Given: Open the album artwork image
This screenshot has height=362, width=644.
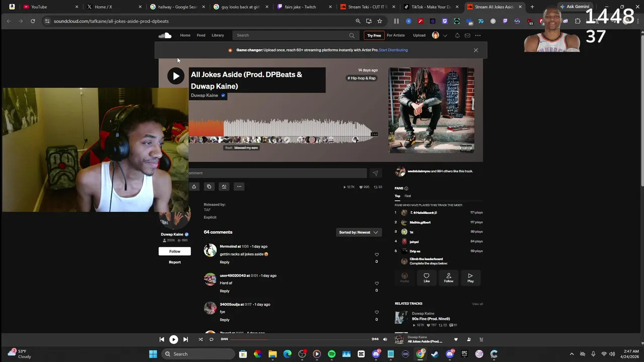Looking at the screenshot, I should click(431, 110).
